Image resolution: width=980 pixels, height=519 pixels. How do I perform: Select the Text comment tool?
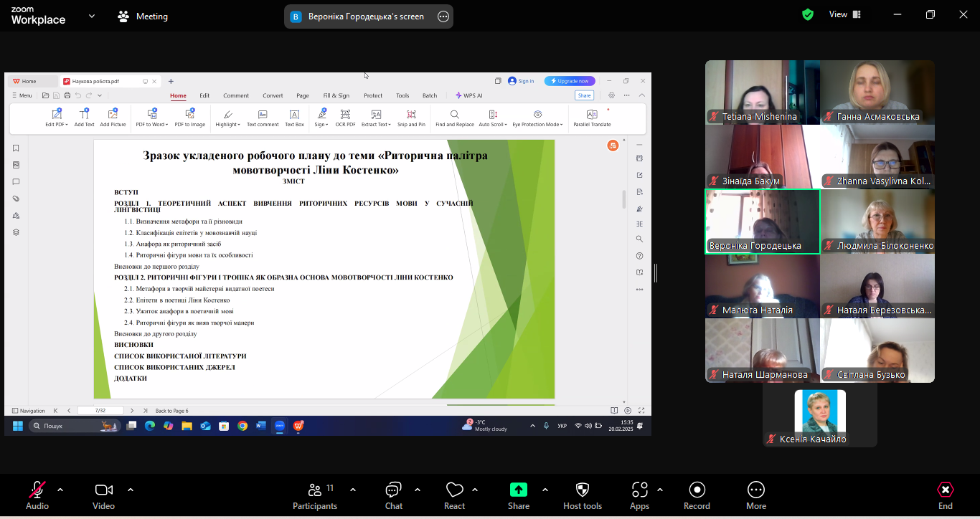[x=263, y=118]
